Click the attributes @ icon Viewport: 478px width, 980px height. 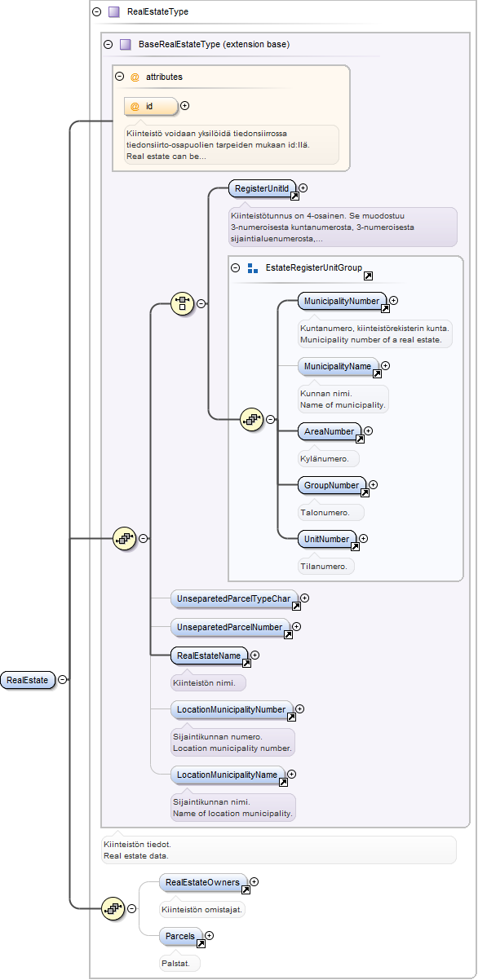click(x=135, y=77)
